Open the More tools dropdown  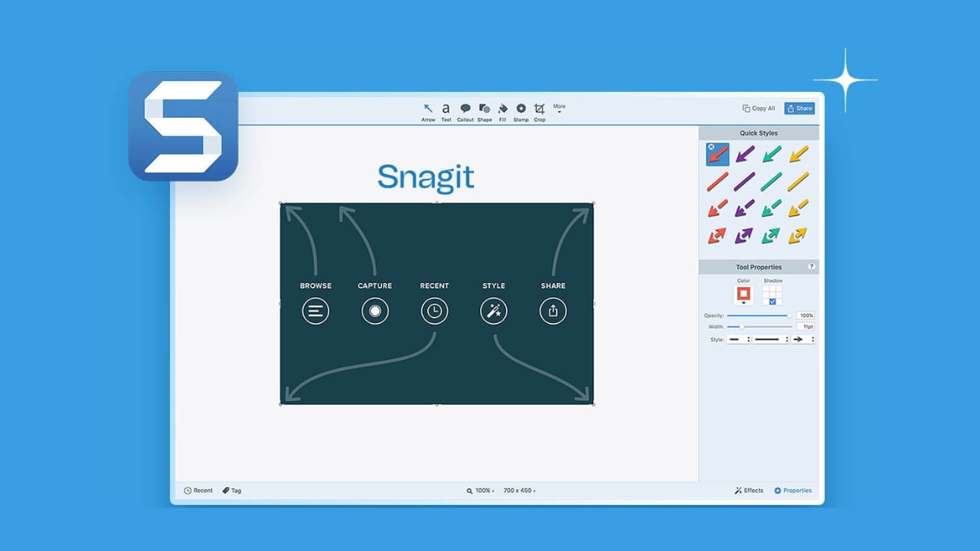[x=559, y=109]
